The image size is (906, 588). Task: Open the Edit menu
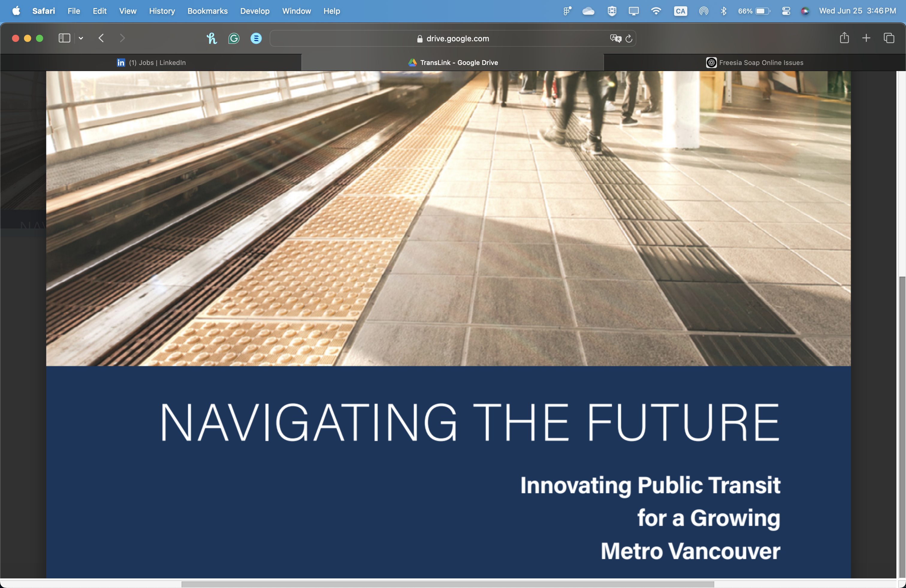pos(99,11)
